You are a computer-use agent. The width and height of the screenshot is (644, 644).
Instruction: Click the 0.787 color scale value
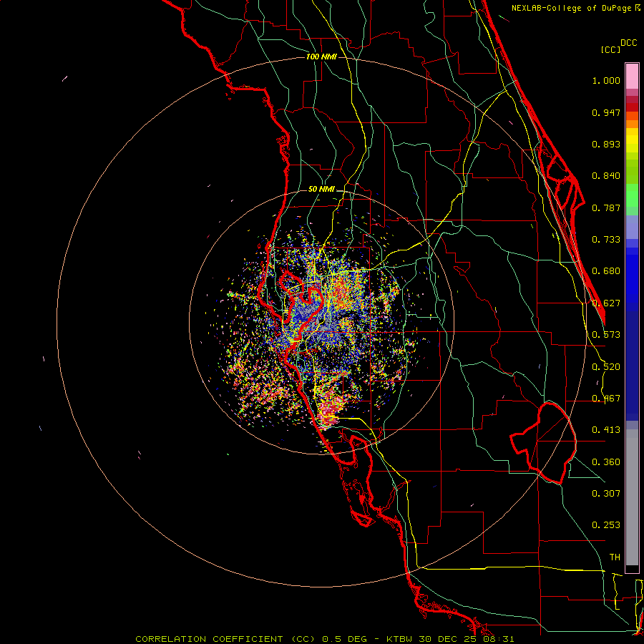[x=606, y=208]
